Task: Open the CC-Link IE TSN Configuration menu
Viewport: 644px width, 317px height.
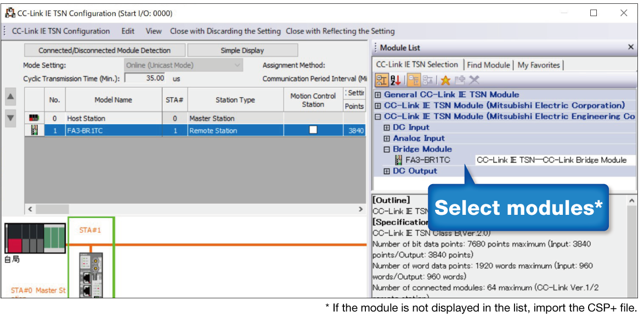Action: coord(61,31)
